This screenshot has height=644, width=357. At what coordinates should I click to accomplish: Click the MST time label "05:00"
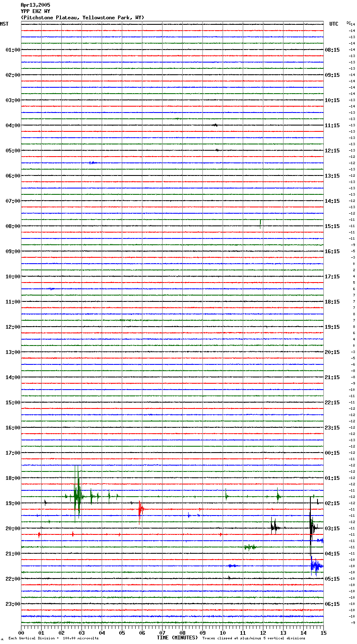13,151
